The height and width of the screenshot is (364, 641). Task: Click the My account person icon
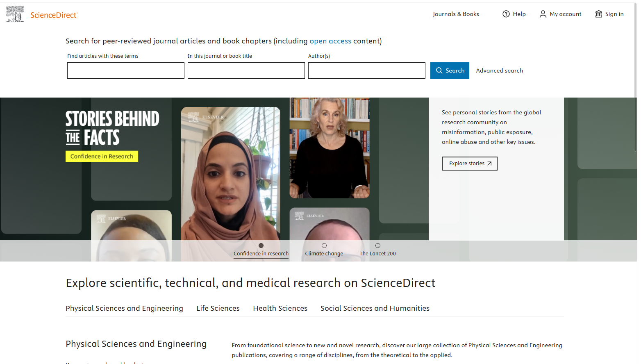pos(543,14)
